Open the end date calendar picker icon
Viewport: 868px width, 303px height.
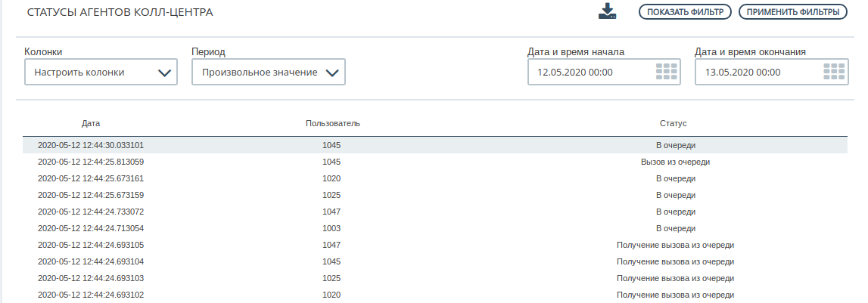834,72
